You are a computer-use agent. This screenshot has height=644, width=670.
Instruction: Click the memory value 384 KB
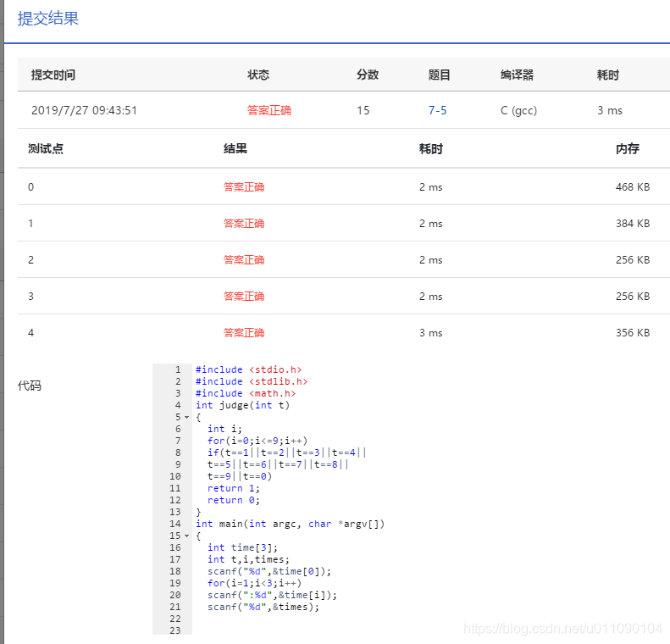(x=633, y=223)
